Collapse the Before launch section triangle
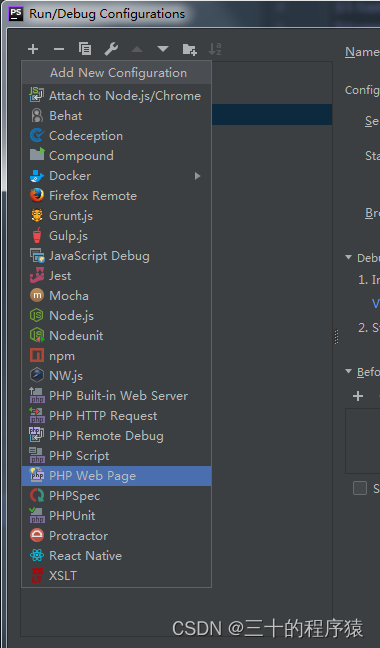This screenshot has width=380, height=648. pyautogui.click(x=349, y=372)
